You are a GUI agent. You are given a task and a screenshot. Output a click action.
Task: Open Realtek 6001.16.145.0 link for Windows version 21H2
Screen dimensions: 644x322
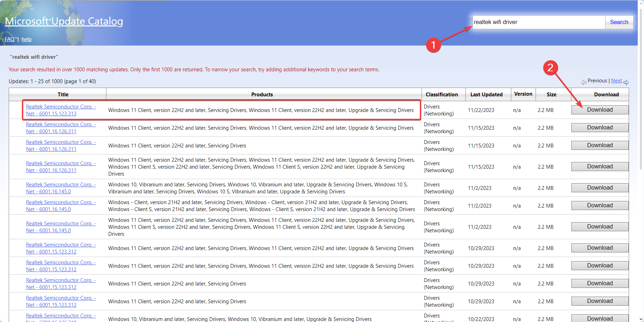tap(61, 206)
